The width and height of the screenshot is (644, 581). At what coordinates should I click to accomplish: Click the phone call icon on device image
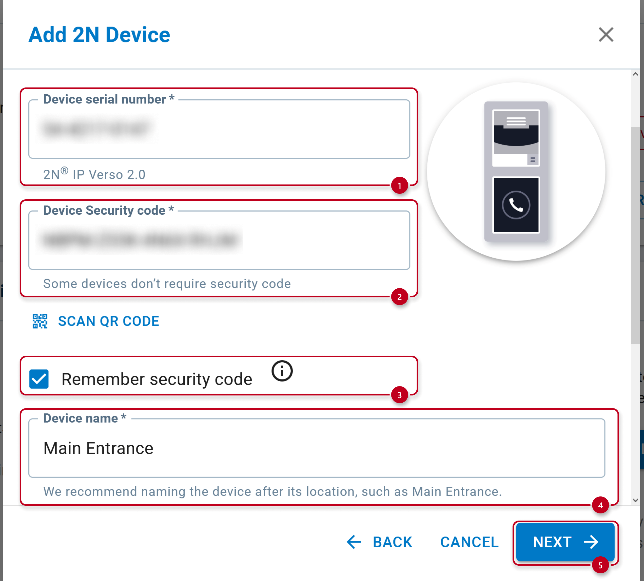click(516, 205)
